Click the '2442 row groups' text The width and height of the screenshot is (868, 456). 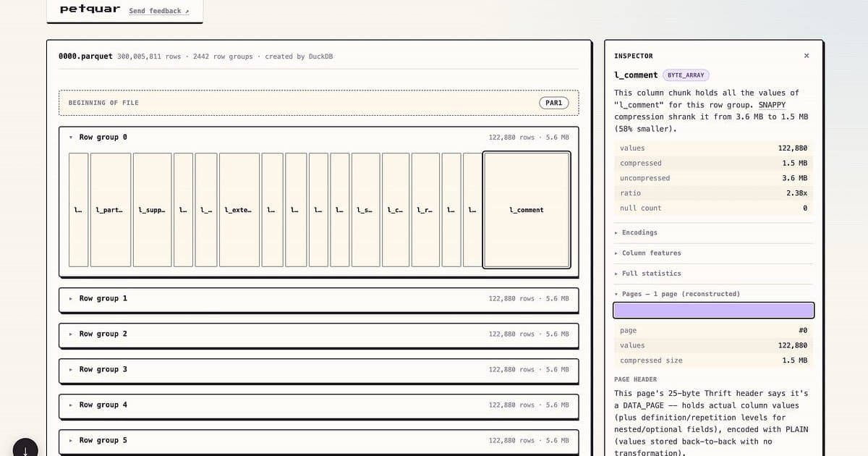coord(223,56)
